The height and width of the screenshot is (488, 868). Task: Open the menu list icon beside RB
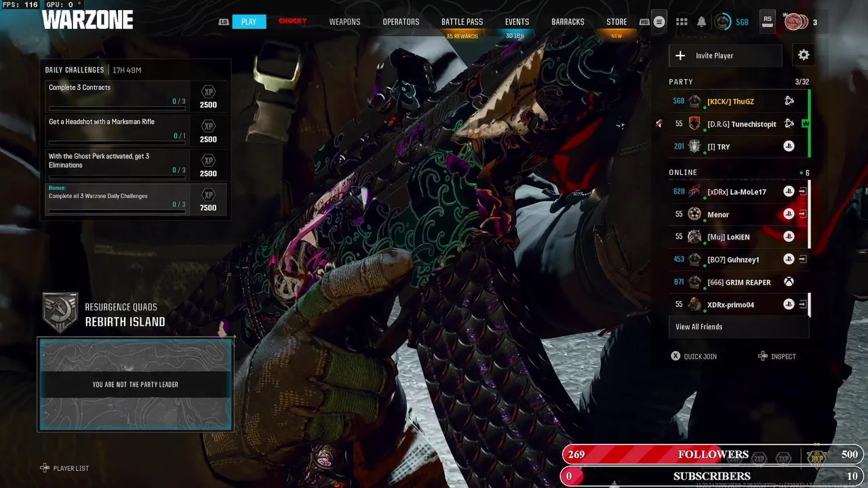[x=659, y=22]
